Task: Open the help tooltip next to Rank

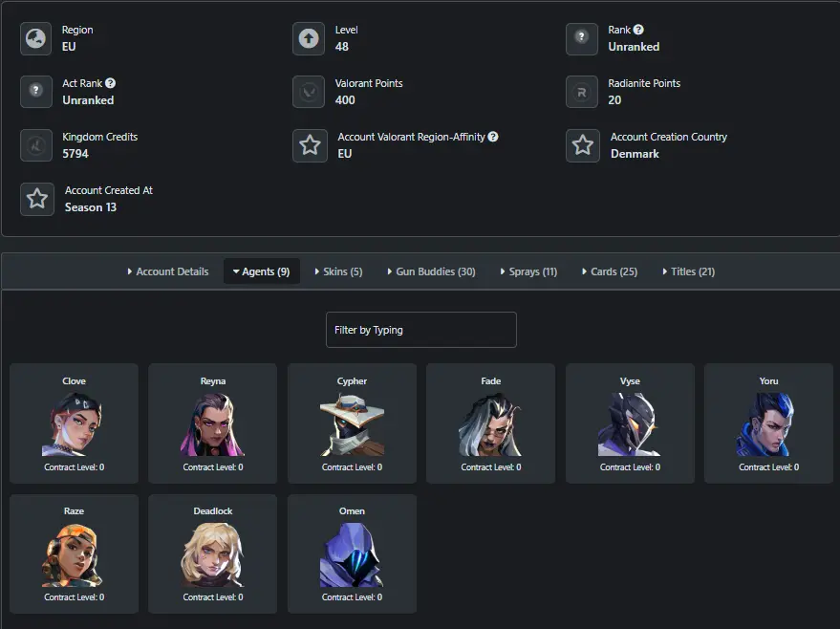Action: pyautogui.click(x=638, y=30)
